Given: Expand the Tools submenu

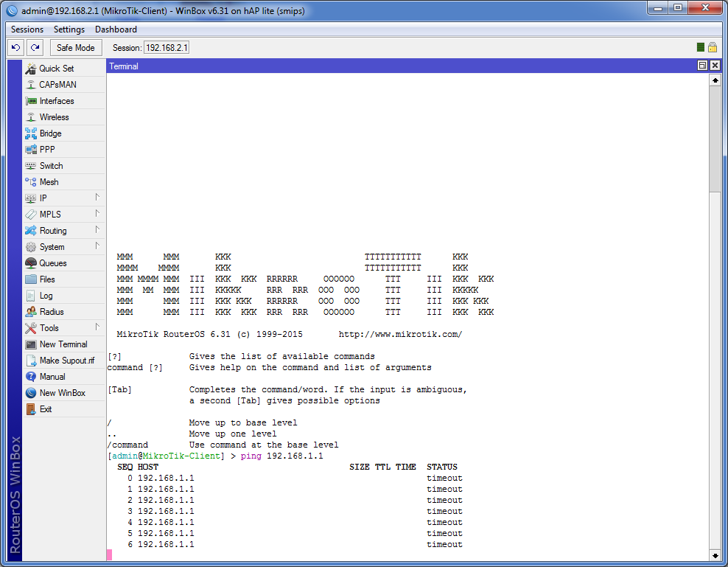Looking at the screenshot, I should (97, 327).
